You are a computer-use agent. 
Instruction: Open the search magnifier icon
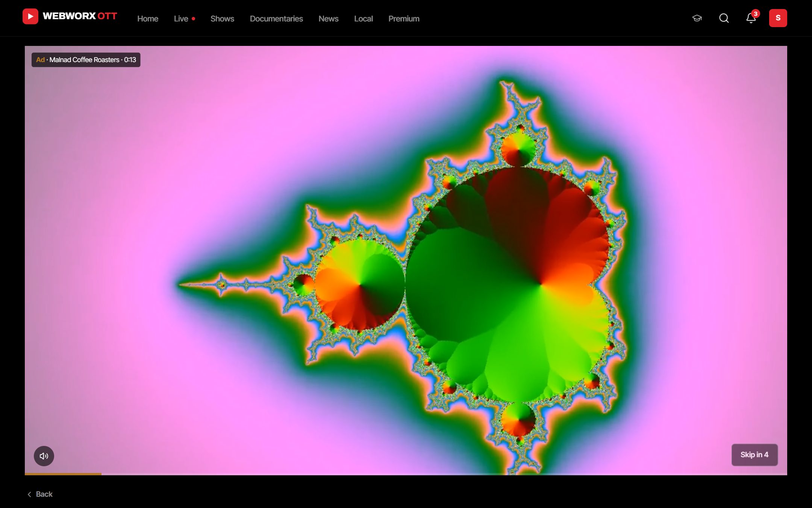click(724, 18)
